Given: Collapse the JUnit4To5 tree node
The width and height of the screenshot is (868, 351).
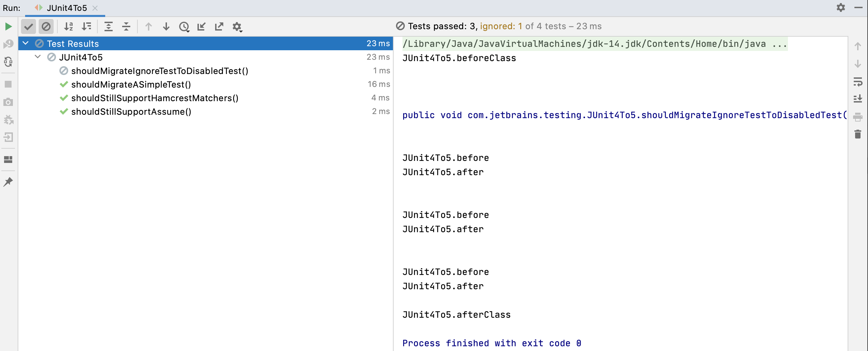Looking at the screenshot, I should coord(37,57).
